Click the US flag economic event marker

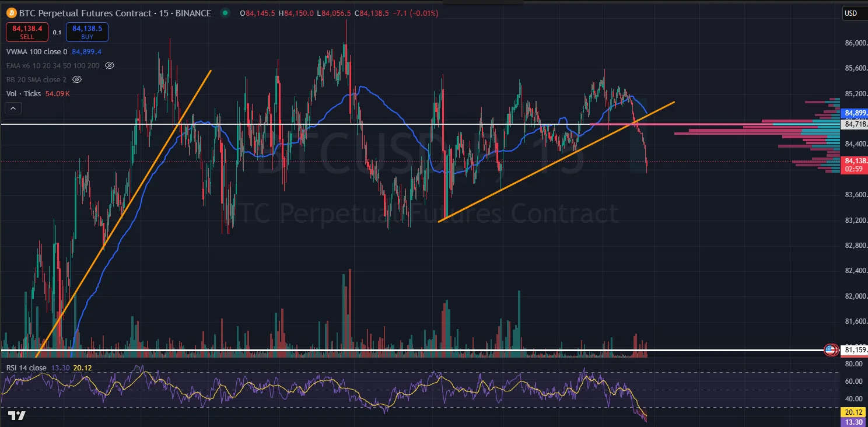pyautogui.click(x=830, y=350)
